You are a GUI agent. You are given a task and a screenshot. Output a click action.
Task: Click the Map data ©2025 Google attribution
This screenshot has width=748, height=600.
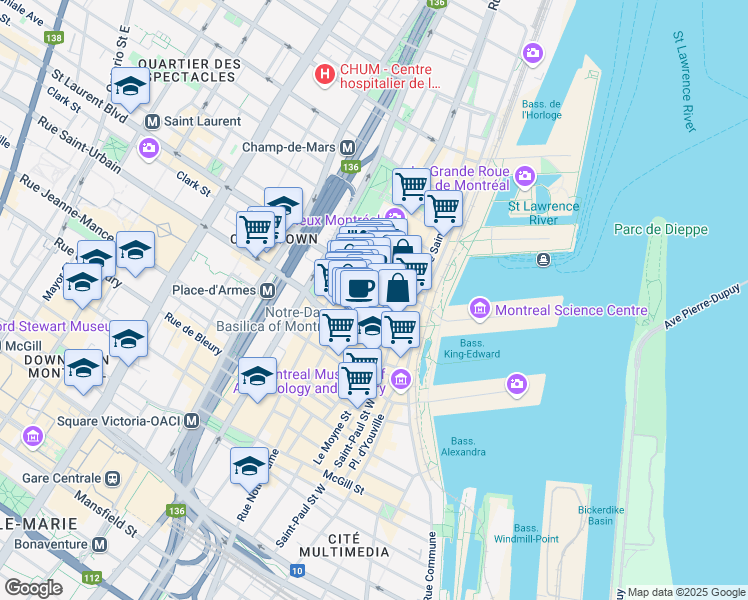coord(686,592)
